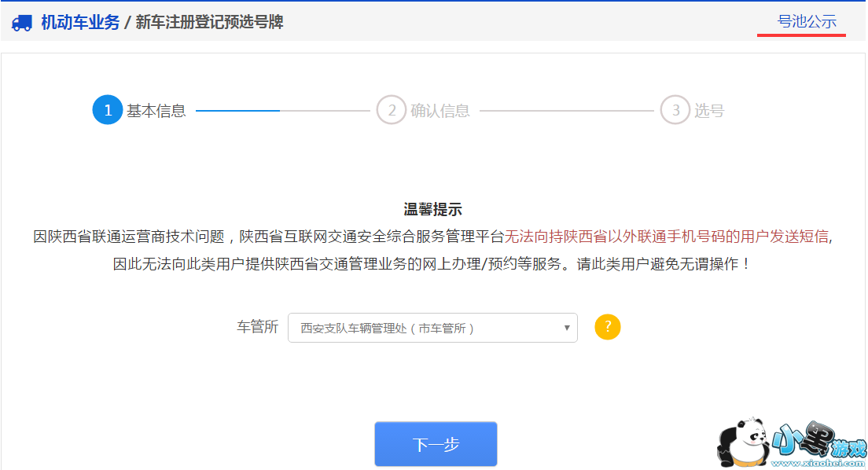Click step 1 circle 基本信息
The width and height of the screenshot is (868, 470).
pyautogui.click(x=108, y=110)
